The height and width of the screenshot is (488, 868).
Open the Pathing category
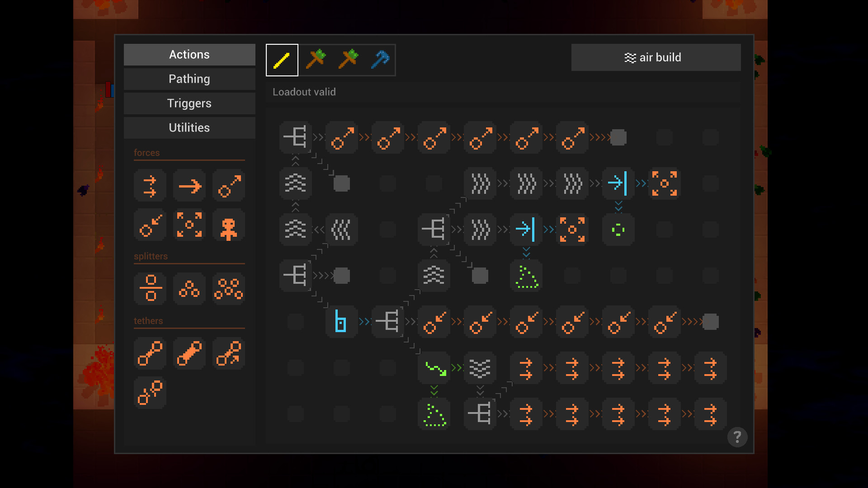point(189,79)
